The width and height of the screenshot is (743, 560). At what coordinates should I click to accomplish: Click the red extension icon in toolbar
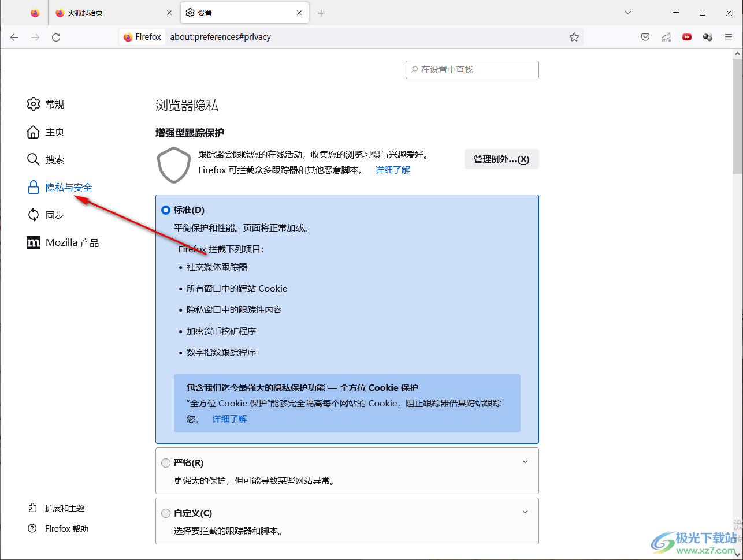click(687, 37)
